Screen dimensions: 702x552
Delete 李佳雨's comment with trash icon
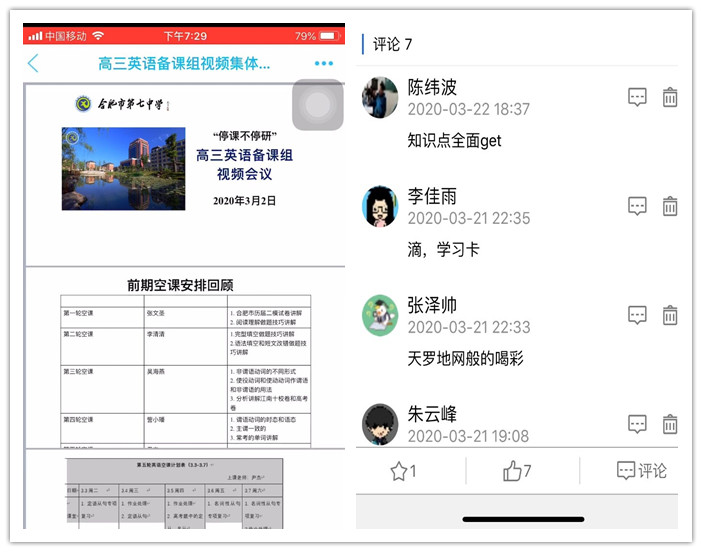tap(670, 206)
